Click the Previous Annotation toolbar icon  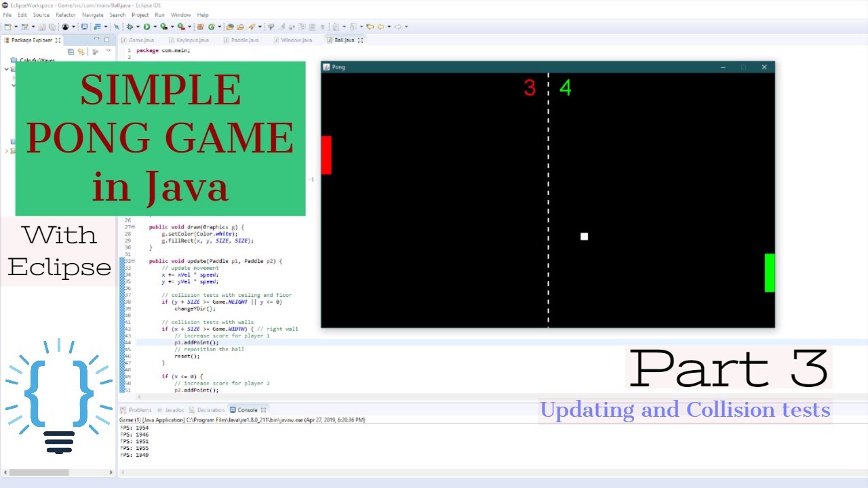353,26
